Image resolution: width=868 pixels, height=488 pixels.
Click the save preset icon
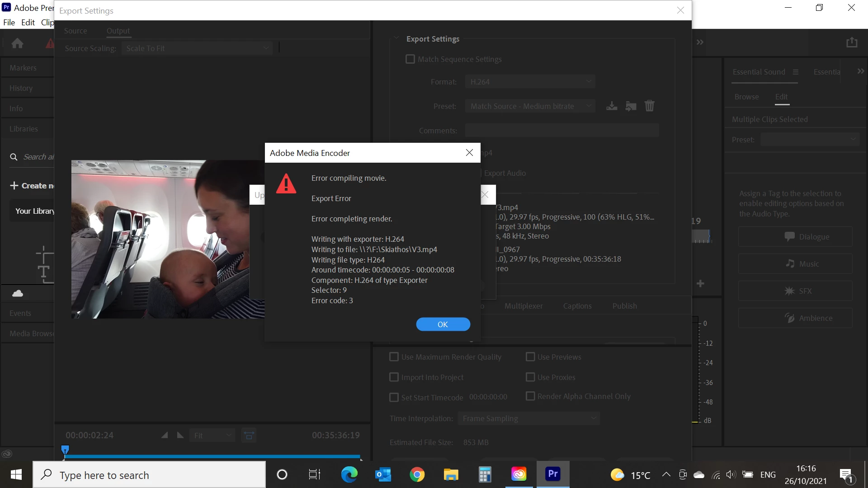tap(612, 106)
